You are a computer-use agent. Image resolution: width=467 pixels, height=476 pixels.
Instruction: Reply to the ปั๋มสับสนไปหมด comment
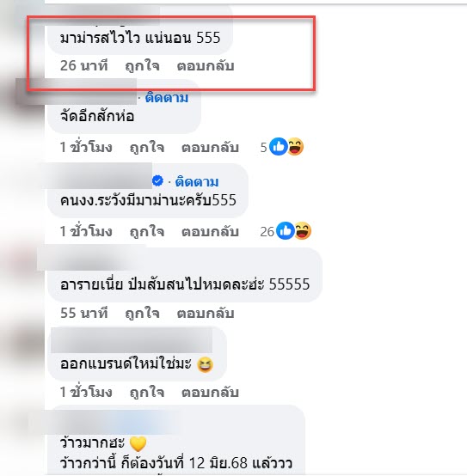206,314
